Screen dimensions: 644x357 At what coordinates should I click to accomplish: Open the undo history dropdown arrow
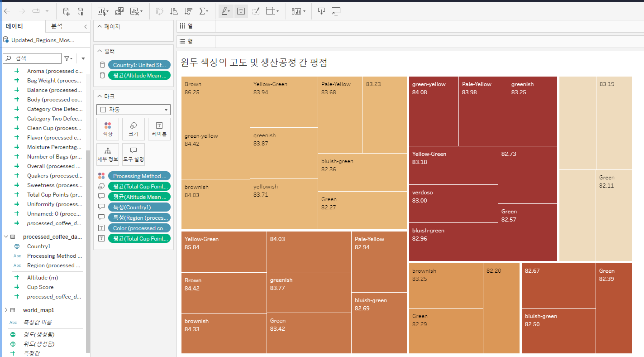[47, 11]
